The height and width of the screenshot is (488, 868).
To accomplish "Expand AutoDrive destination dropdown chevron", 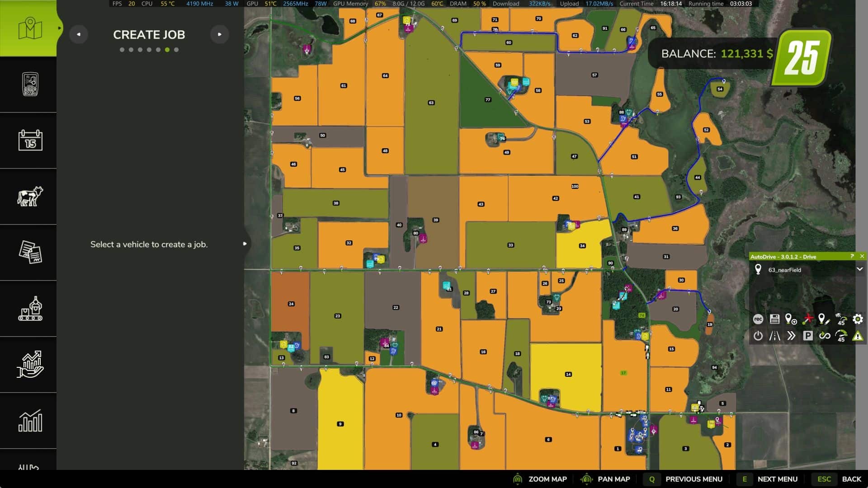I will (859, 269).
